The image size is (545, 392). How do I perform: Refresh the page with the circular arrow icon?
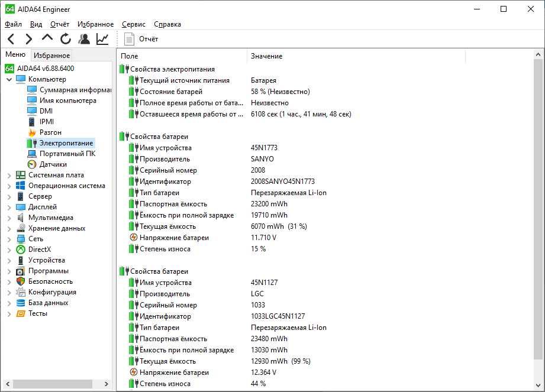(65, 39)
